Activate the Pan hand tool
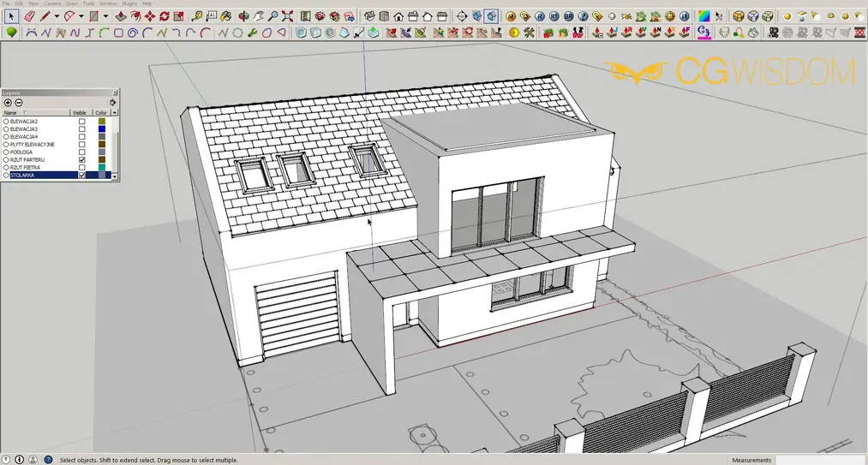This screenshot has height=465, width=868. coord(259,16)
